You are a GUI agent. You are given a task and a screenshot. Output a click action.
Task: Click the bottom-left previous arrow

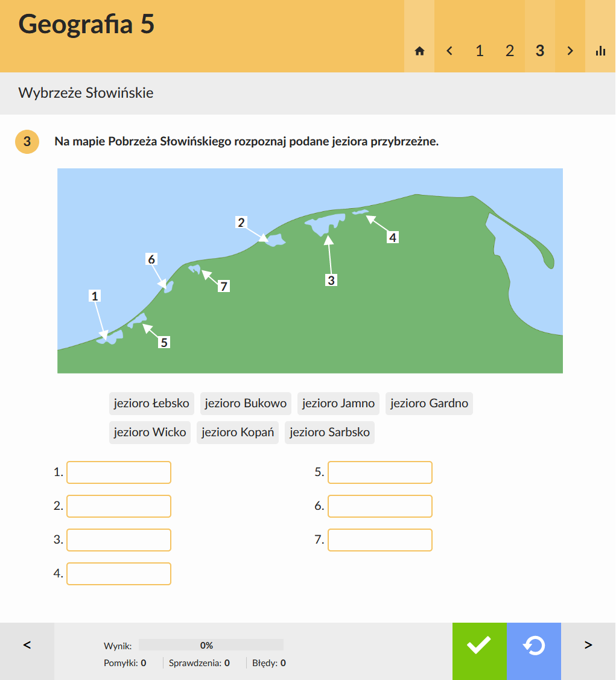pos(27,646)
